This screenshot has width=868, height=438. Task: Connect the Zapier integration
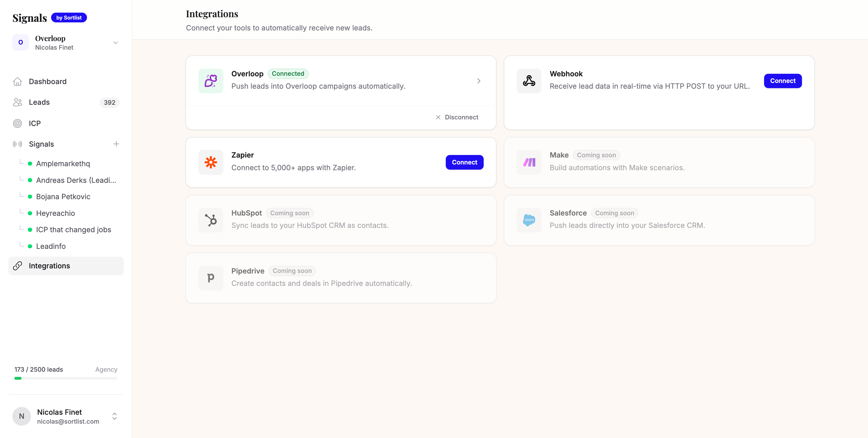click(x=464, y=162)
